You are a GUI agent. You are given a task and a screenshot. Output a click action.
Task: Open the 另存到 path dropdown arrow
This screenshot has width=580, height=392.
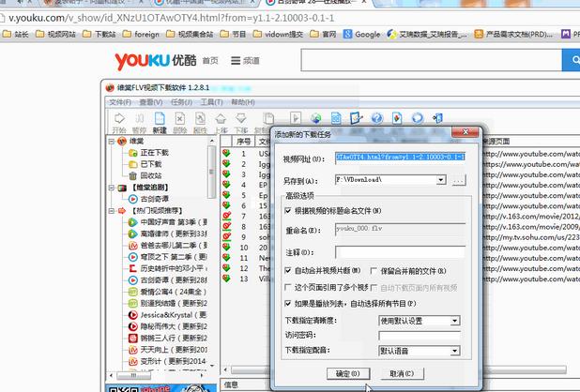440,180
